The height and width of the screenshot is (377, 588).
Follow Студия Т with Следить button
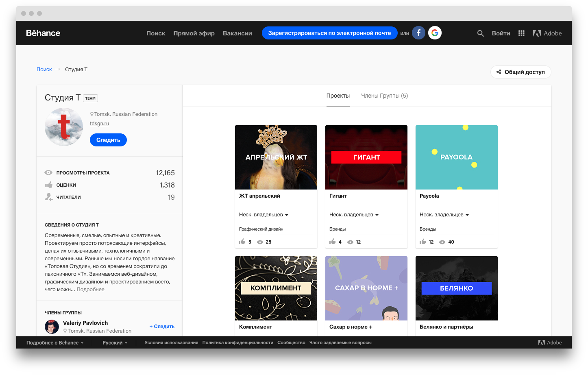pyautogui.click(x=108, y=140)
